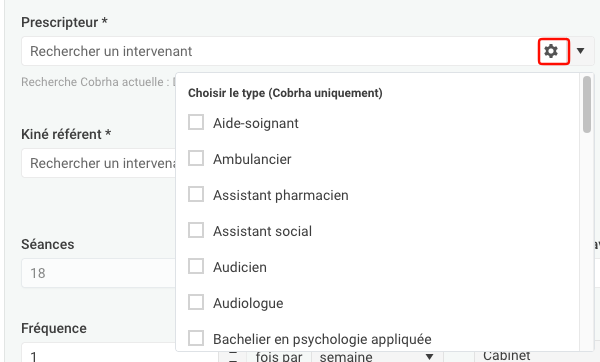Click the gear settings icon in Prescripteur field
600x362 pixels.
(x=553, y=51)
